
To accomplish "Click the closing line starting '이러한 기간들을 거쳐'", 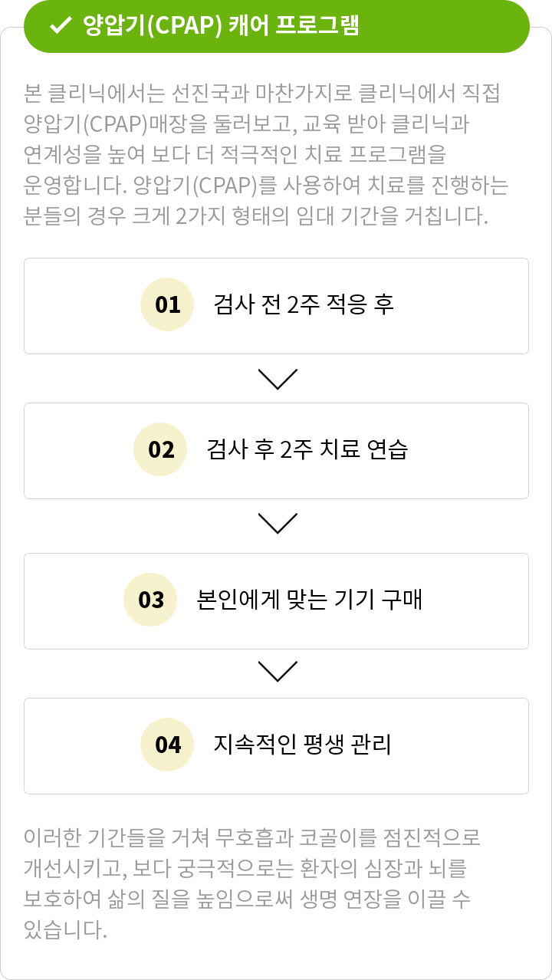I will (252, 837).
